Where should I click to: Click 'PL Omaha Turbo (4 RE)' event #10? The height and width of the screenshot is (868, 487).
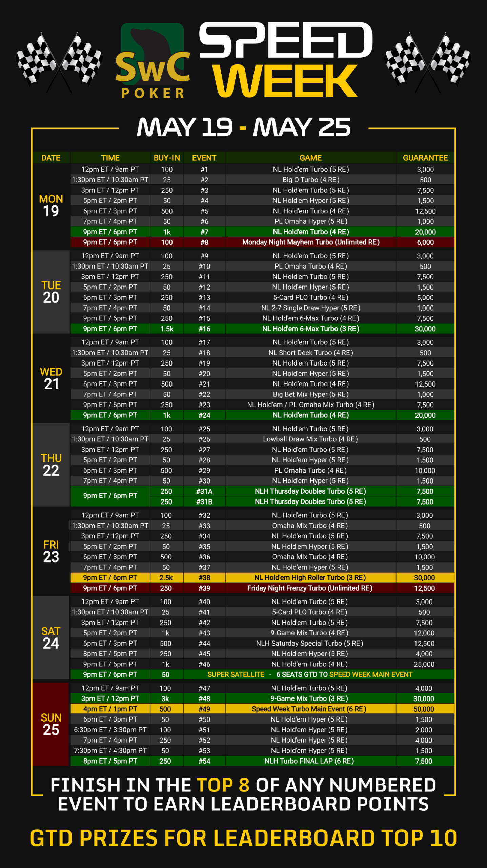point(311,266)
